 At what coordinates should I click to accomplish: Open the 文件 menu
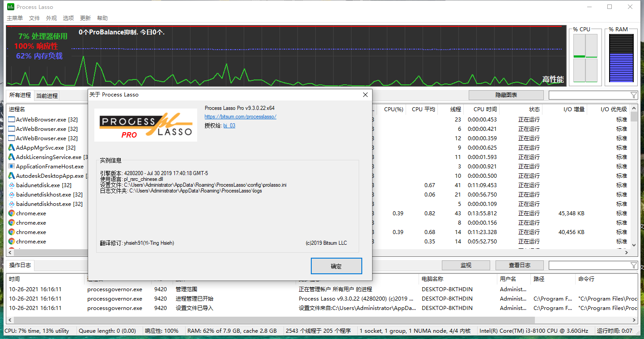34,18
